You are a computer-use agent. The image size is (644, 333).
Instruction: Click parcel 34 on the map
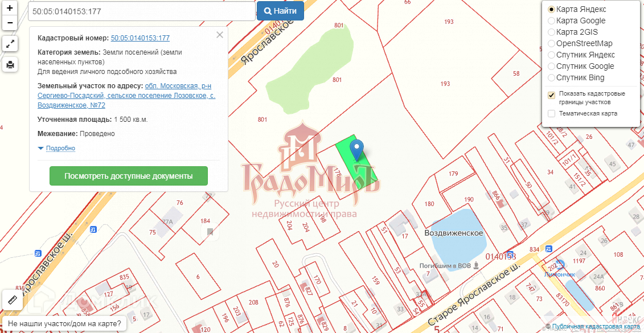[551, 172]
